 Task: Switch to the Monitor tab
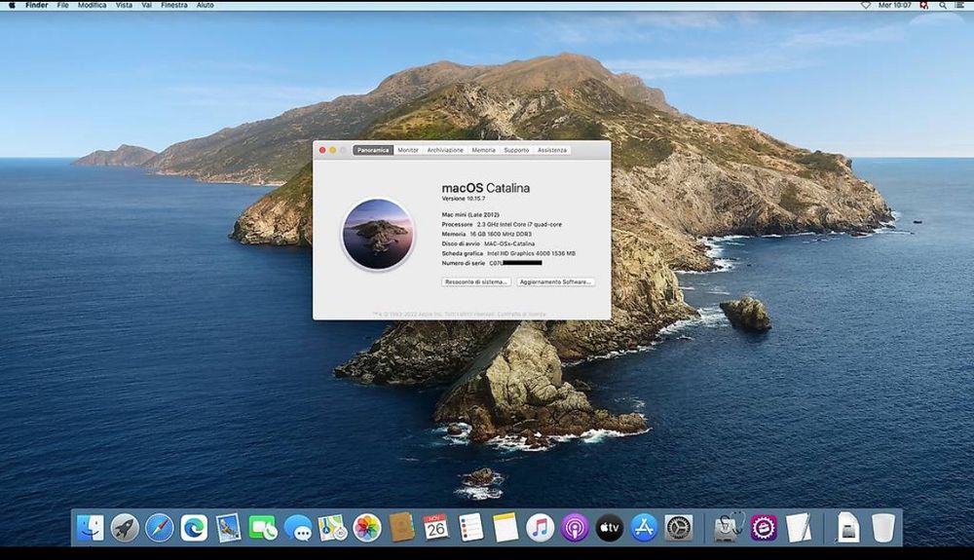click(408, 150)
